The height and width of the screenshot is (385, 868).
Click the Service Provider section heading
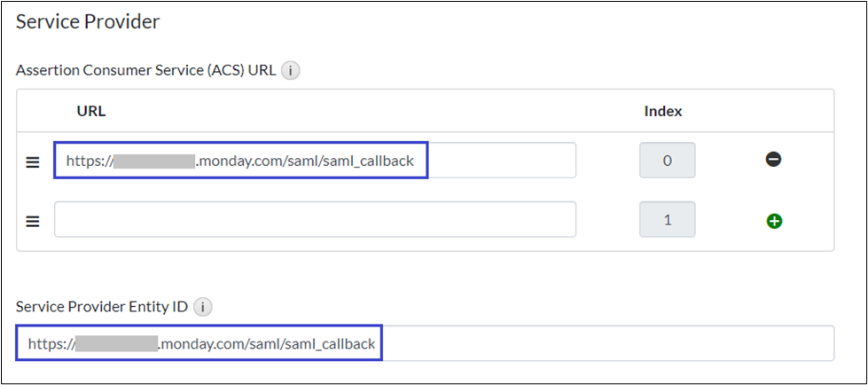(x=88, y=22)
